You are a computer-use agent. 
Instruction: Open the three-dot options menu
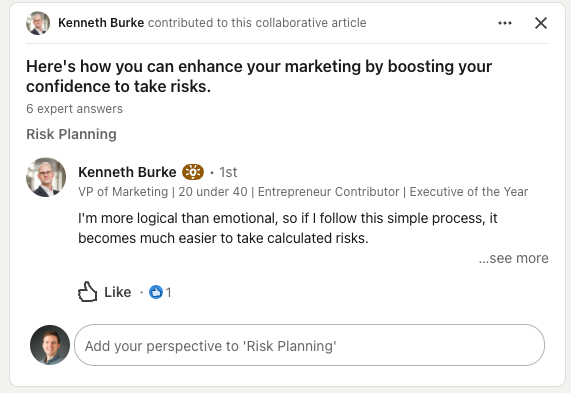pyautogui.click(x=505, y=23)
